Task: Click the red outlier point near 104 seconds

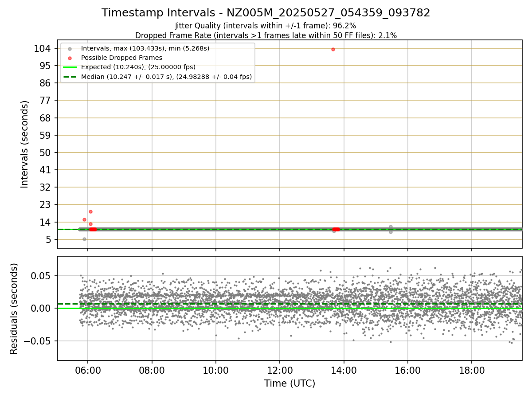Action: [333, 49]
